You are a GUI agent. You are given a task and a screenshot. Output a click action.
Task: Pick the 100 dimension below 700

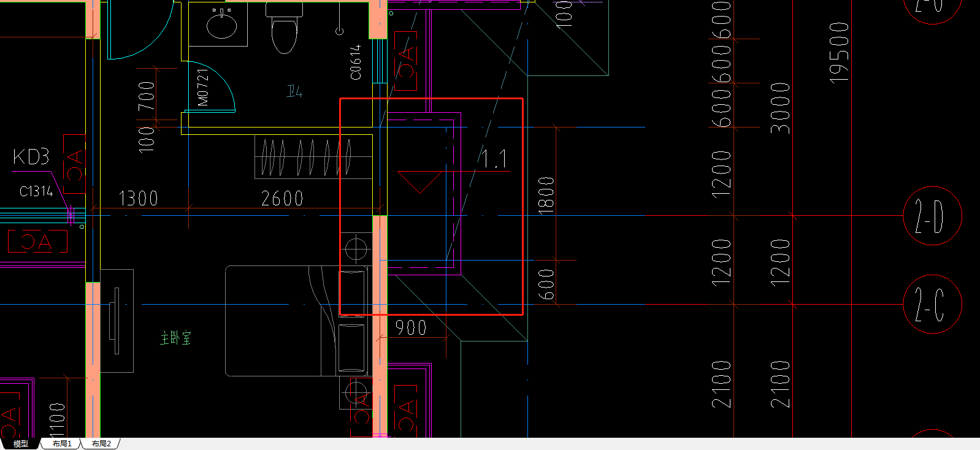pos(147,139)
